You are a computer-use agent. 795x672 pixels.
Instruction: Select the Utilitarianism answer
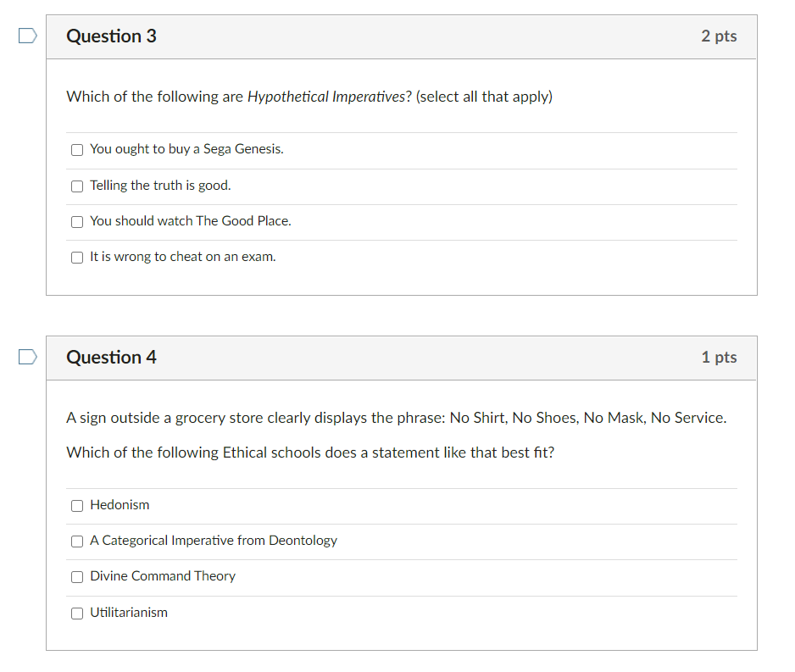point(76,613)
